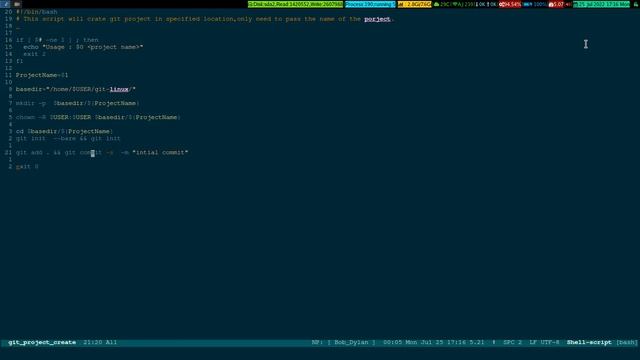This screenshot has height=360, width=640.
Task: Select relative line number 20 in gutter
Action: [x=8, y=12]
